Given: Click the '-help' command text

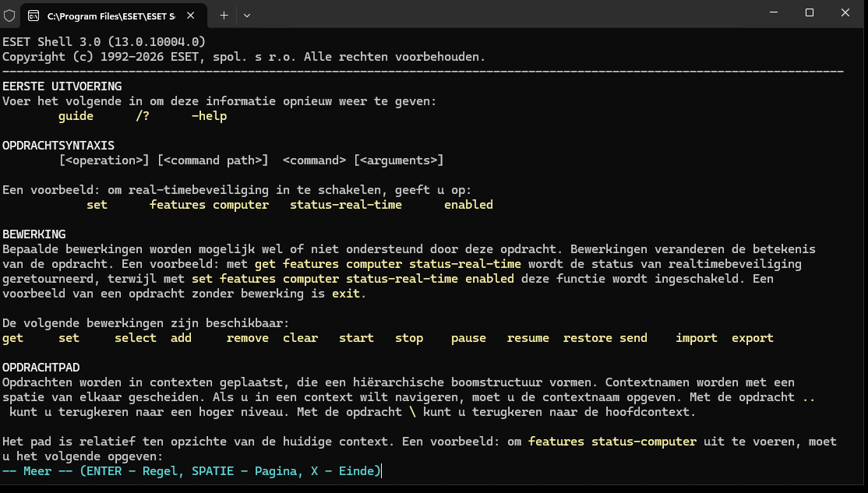Looking at the screenshot, I should (210, 115).
